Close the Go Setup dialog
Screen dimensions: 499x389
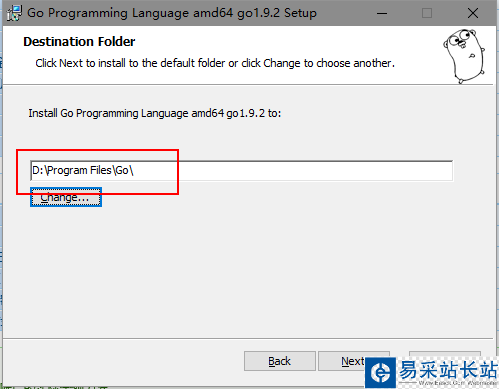tap(473, 13)
